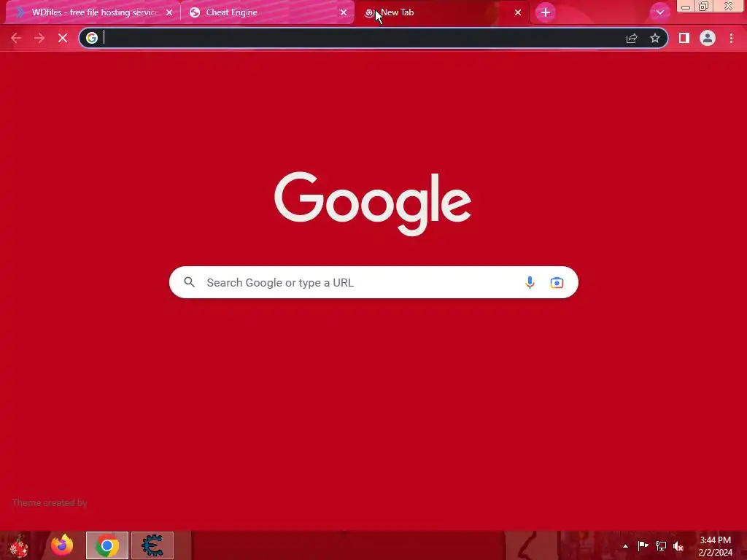The height and width of the screenshot is (560, 747).
Task: Click the Google logo
Action: 373,203
